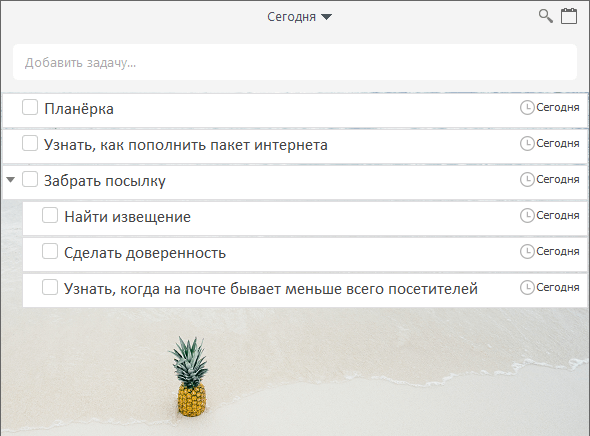Open due date Сегодня of посетителей task
590x436 pixels.
tap(558, 288)
